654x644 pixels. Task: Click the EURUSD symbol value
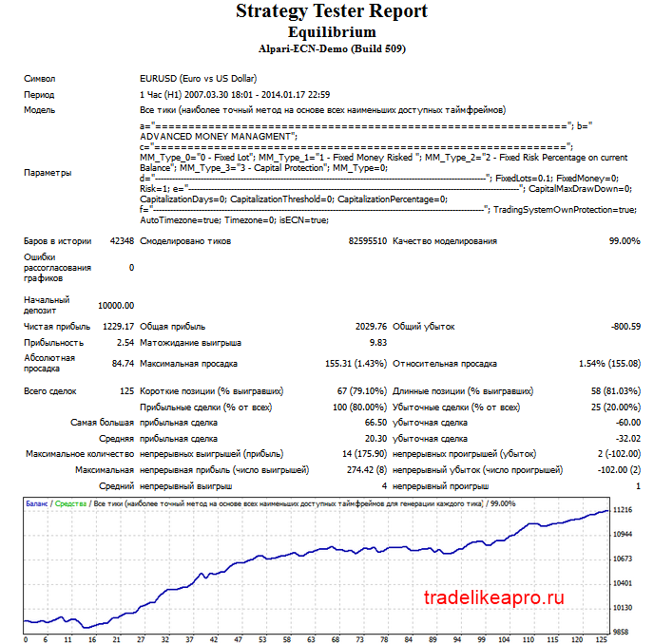click(198, 79)
